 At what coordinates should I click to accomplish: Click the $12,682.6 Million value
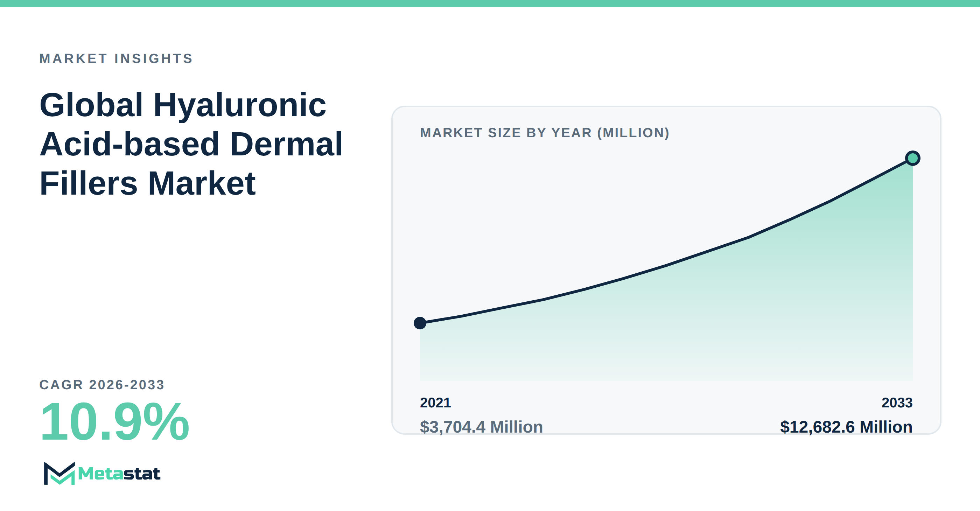[846, 427]
